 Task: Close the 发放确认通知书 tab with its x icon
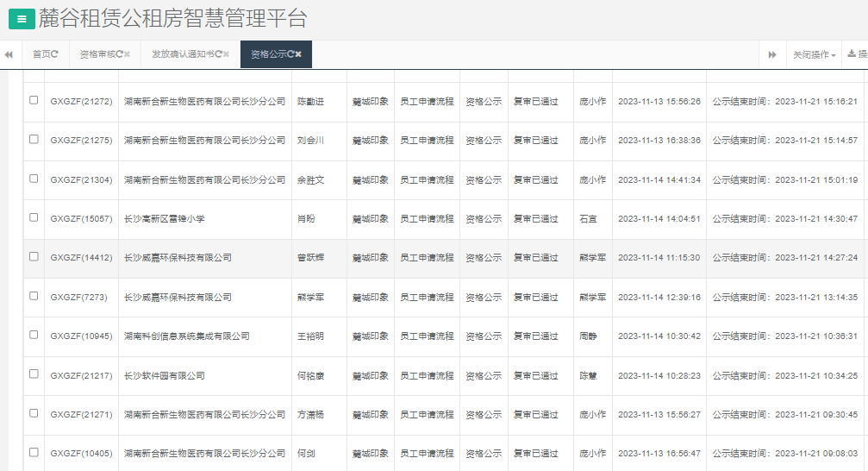[x=227, y=54]
